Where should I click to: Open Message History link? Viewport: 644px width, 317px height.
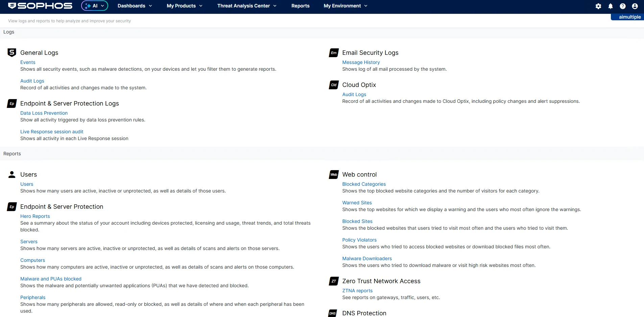(361, 62)
